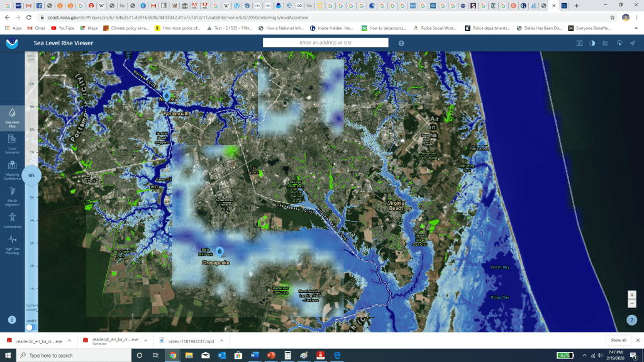Show High Tide Flooding layer
Image resolution: width=644 pixels, height=362 pixels.
tap(12, 244)
